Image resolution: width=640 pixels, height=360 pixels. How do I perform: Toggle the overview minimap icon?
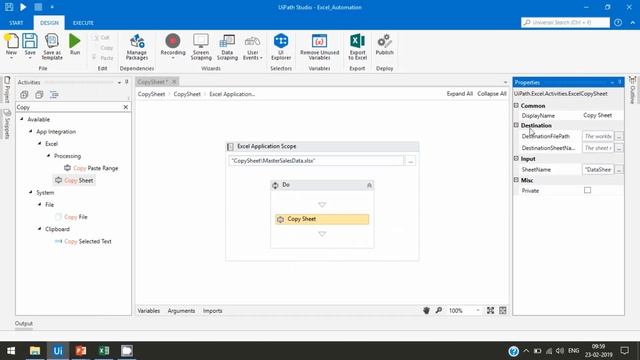pyautogui.click(x=503, y=311)
